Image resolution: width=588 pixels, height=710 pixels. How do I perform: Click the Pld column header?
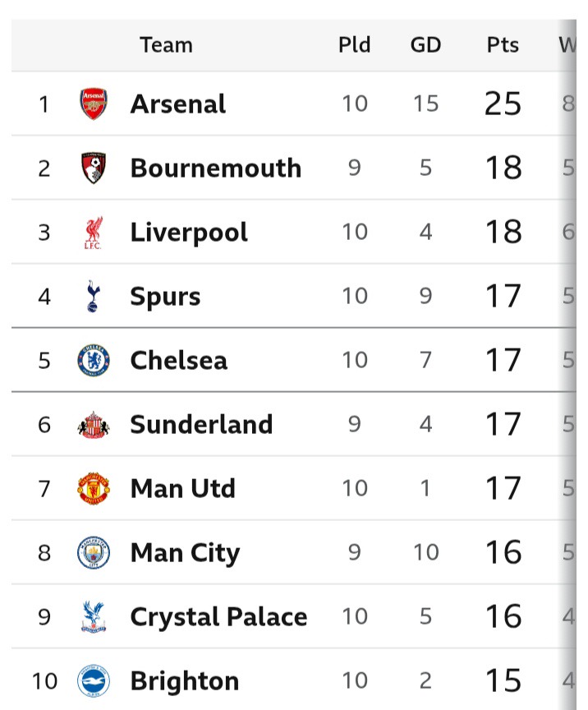(355, 44)
